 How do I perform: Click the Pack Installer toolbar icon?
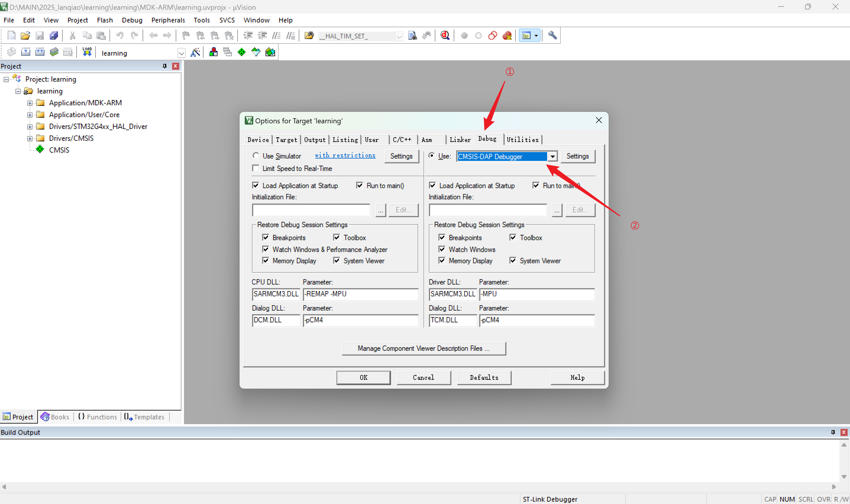[x=270, y=52]
